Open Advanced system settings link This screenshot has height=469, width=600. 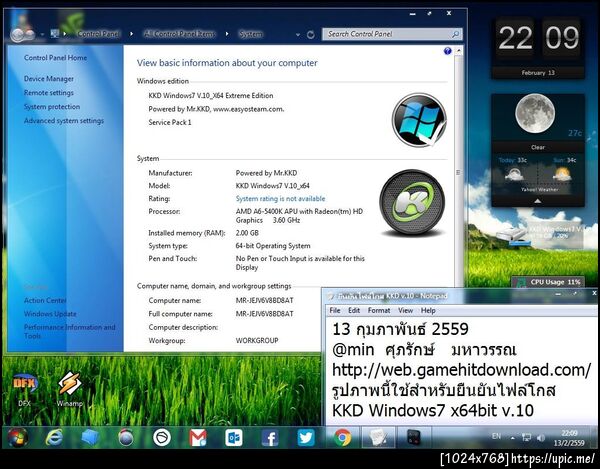click(64, 121)
